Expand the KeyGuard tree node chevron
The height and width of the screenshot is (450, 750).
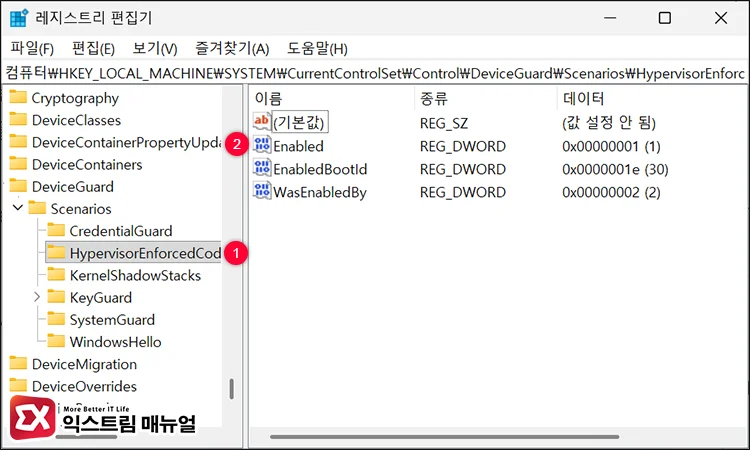point(37,297)
